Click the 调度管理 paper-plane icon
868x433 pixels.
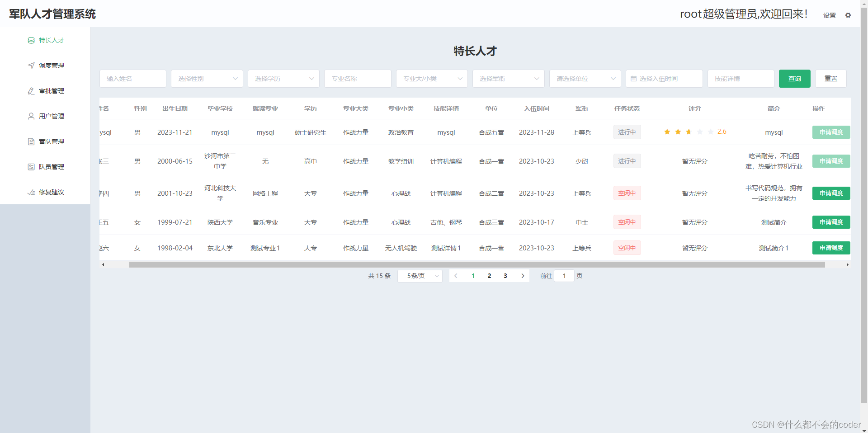[31, 66]
